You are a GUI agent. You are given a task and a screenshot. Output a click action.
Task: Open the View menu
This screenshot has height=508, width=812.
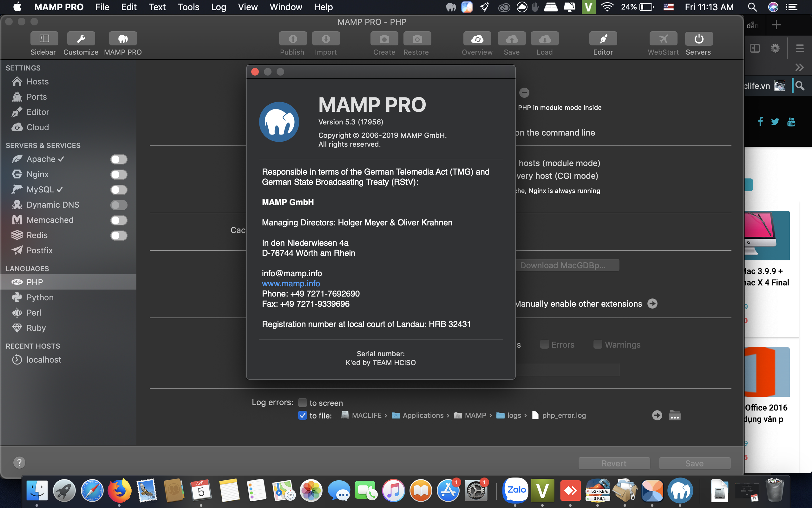248,7
